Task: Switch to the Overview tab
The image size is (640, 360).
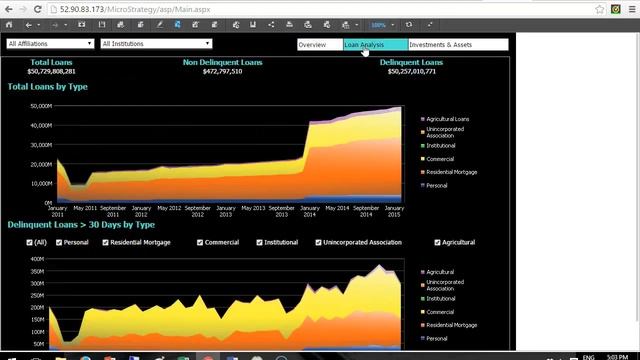Action: 320,44
